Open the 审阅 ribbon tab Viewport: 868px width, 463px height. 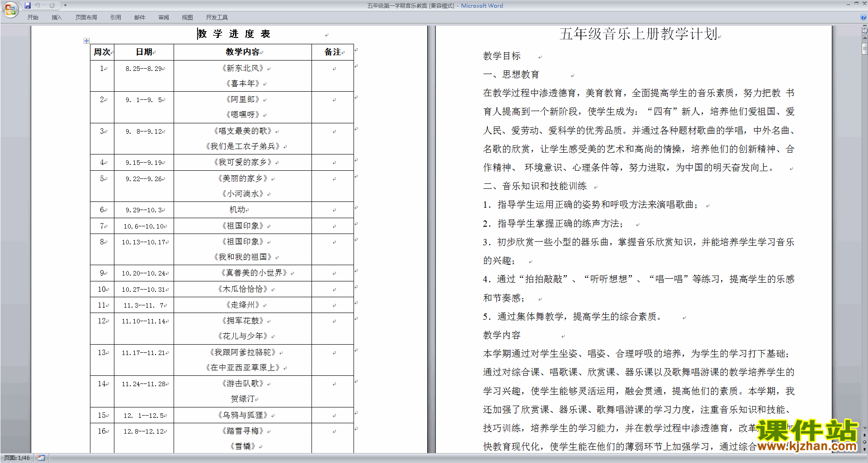(164, 18)
